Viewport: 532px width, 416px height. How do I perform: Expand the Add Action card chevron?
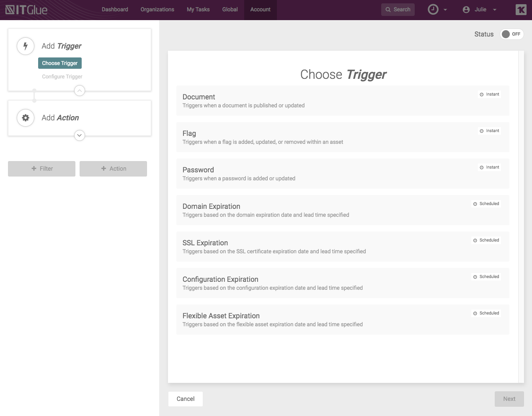tap(80, 135)
